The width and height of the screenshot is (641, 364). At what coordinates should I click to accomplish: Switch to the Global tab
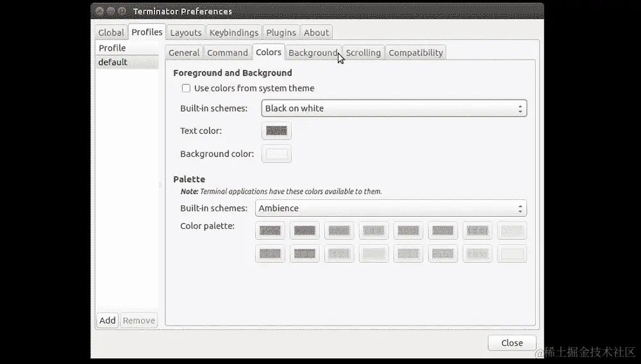[111, 32]
